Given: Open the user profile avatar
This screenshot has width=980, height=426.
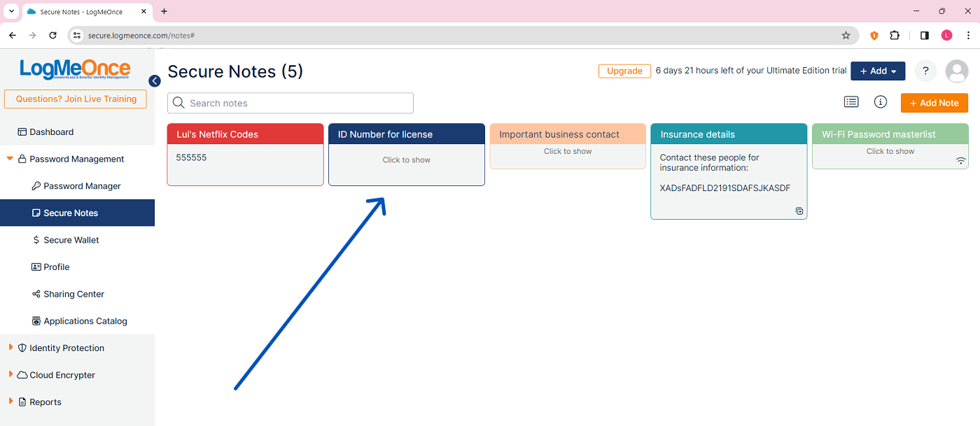Looking at the screenshot, I should point(956,71).
